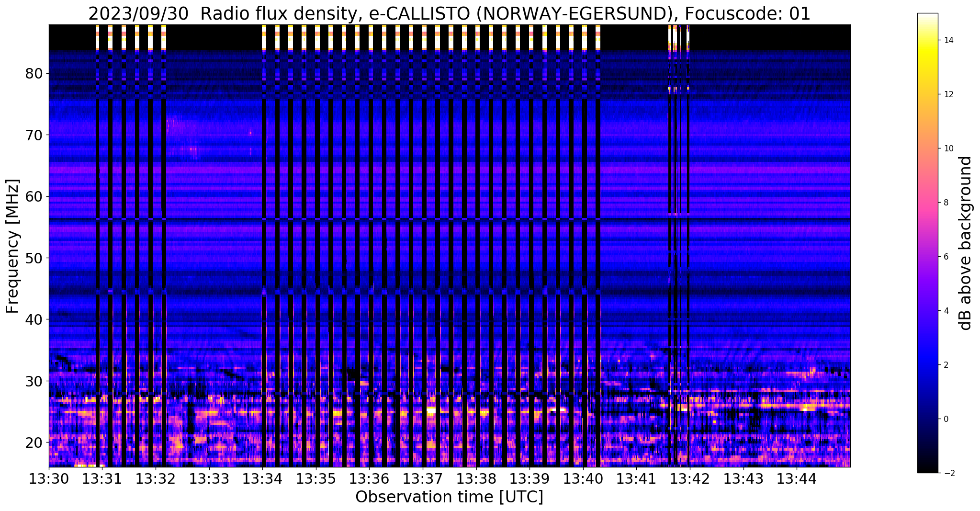Click the 13:33 time tick label

click(209, 479)
